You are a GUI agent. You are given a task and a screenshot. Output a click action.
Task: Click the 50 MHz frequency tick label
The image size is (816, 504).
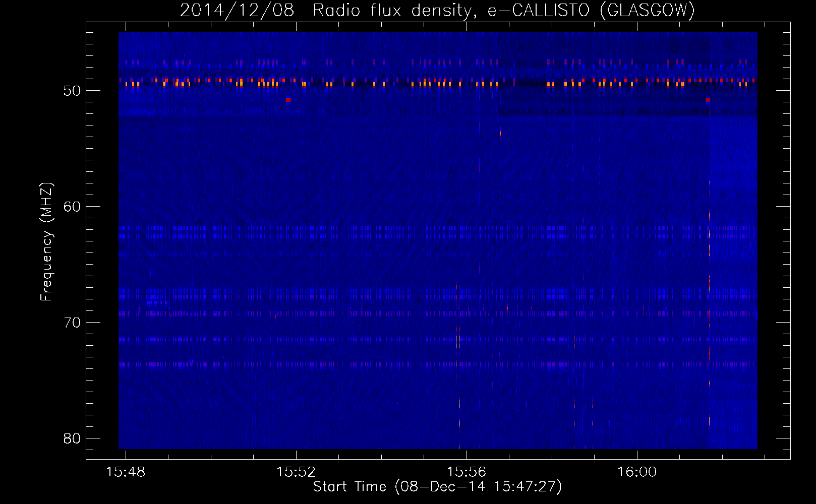(x=72, y=91)
